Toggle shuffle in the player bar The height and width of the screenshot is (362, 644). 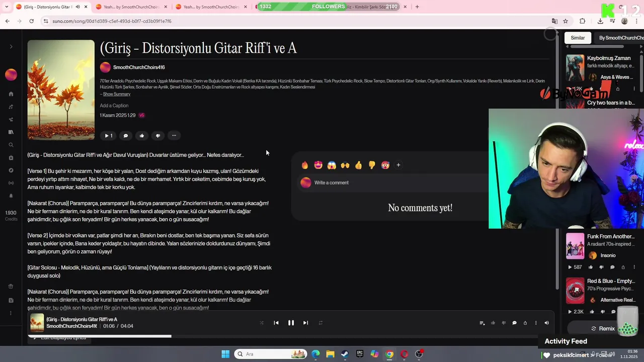coord(262,323)
